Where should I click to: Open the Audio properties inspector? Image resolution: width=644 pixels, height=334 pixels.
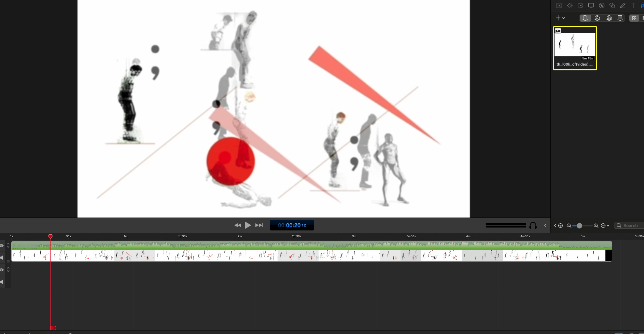click(570, 5)
